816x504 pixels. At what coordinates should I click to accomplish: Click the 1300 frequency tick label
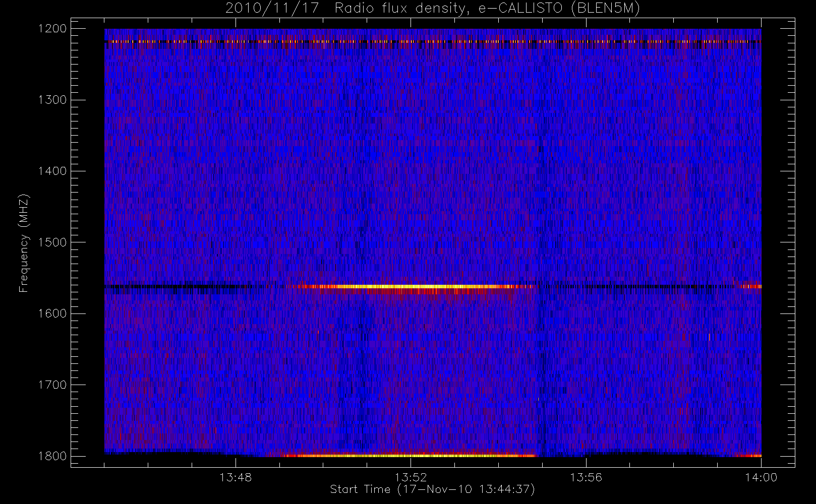pos(52,100)
